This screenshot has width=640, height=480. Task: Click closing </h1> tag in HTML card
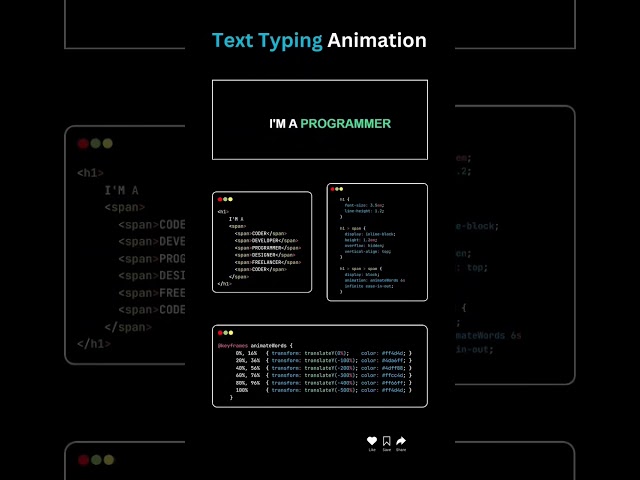click(224, 284)
